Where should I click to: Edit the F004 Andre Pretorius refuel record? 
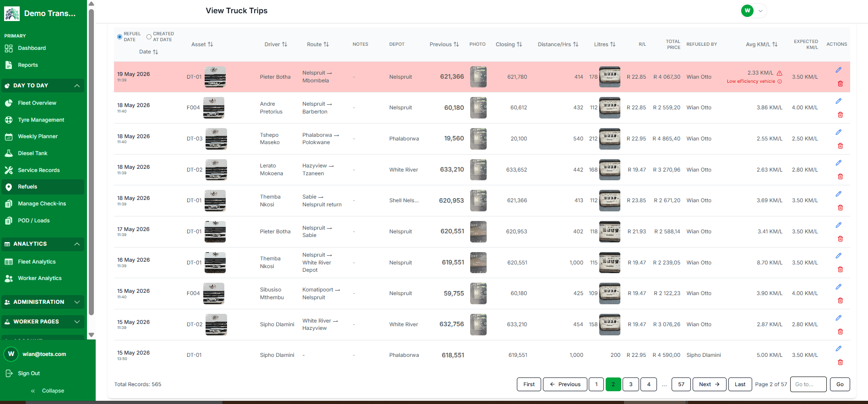(838, 101)
